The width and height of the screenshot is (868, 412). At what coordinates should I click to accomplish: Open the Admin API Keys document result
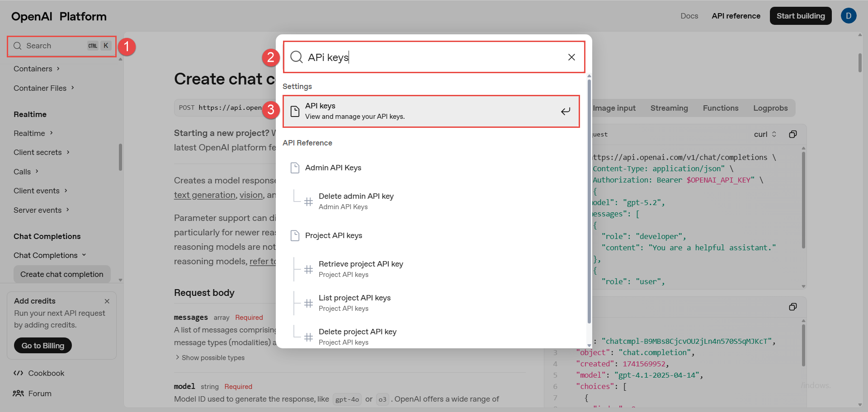tap(333, 168)
